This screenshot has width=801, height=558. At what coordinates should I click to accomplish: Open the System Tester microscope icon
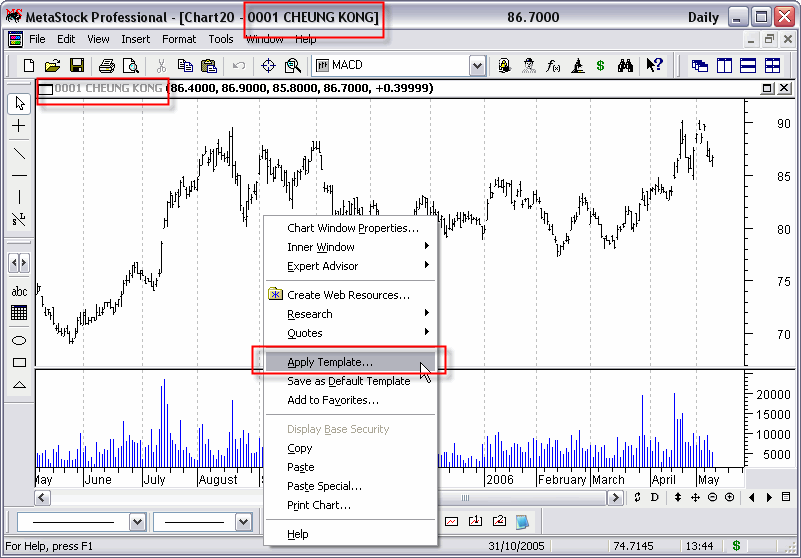coord(578,65)
